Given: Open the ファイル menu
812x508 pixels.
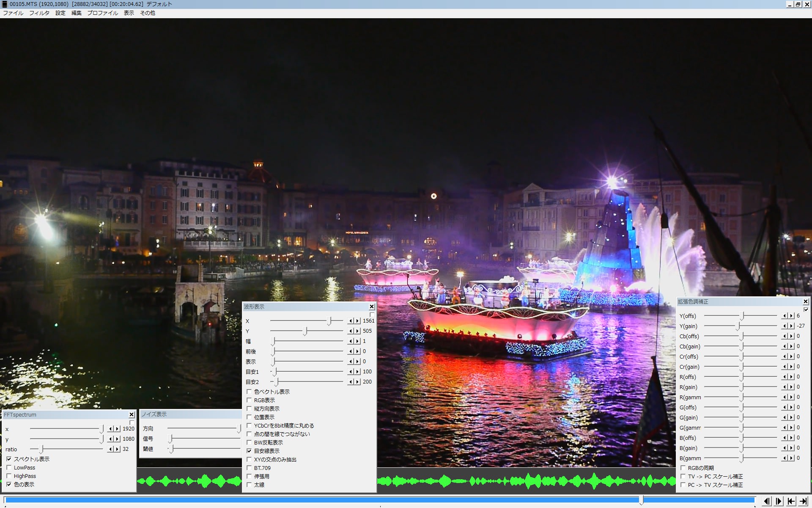Looking at the screenshot, I should [x=13, y=13].
